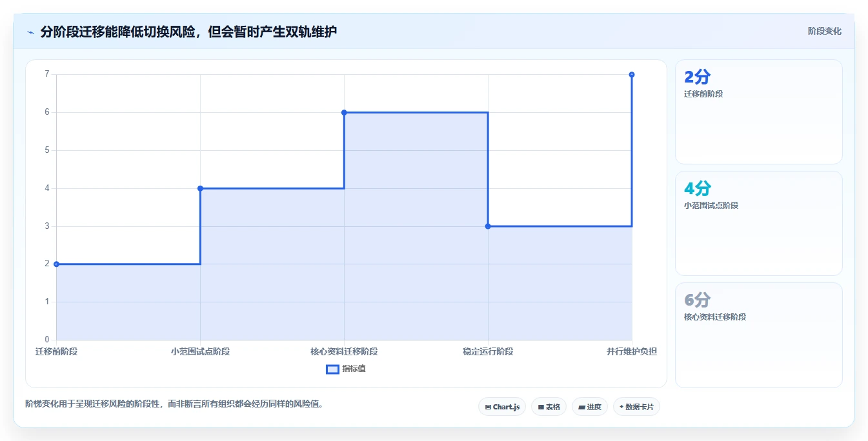
Task: Click the x-axis label 核心资料迁移阶段
Action: pyautogui.click(x=344, y=351)
